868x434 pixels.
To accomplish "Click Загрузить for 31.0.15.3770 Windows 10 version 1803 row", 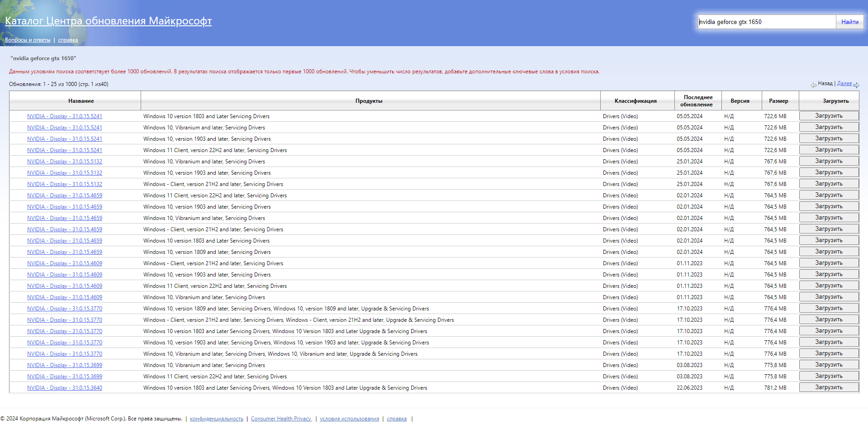I will point(829,331).
